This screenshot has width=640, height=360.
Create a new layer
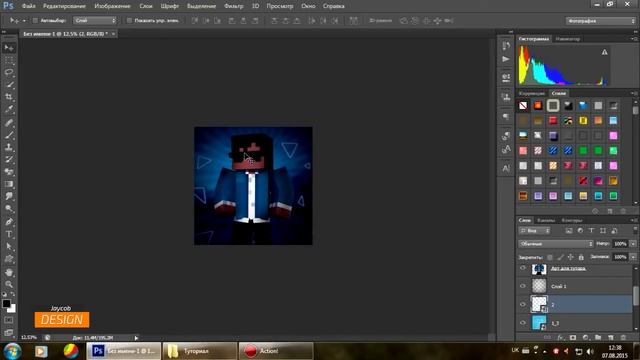coord(611,338)
